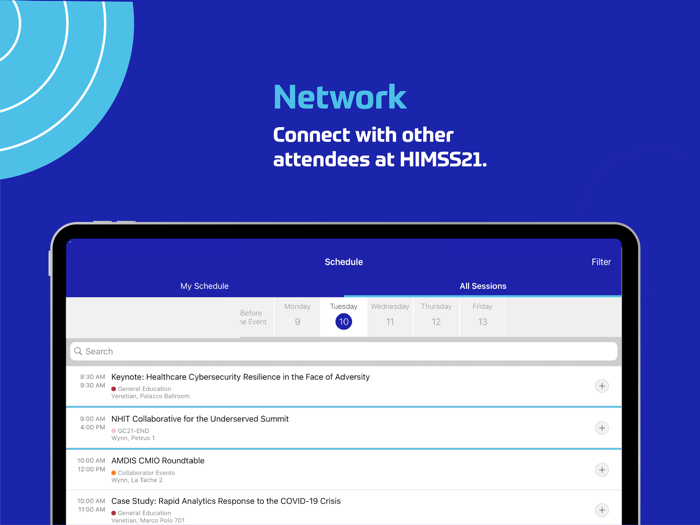Add NHIT Collaborative Summit session with plus icon
700x525 pixels.
click(x=602, y=428)
